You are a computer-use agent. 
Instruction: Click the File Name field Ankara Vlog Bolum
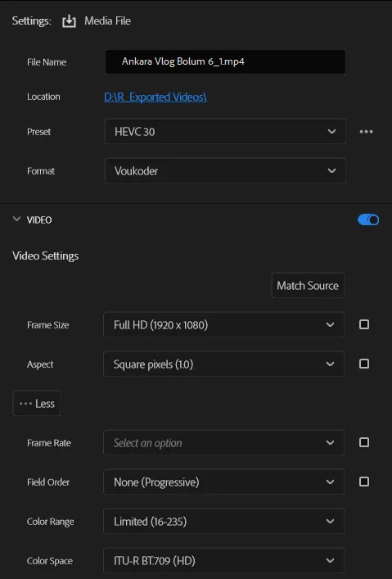coord(225,61)
